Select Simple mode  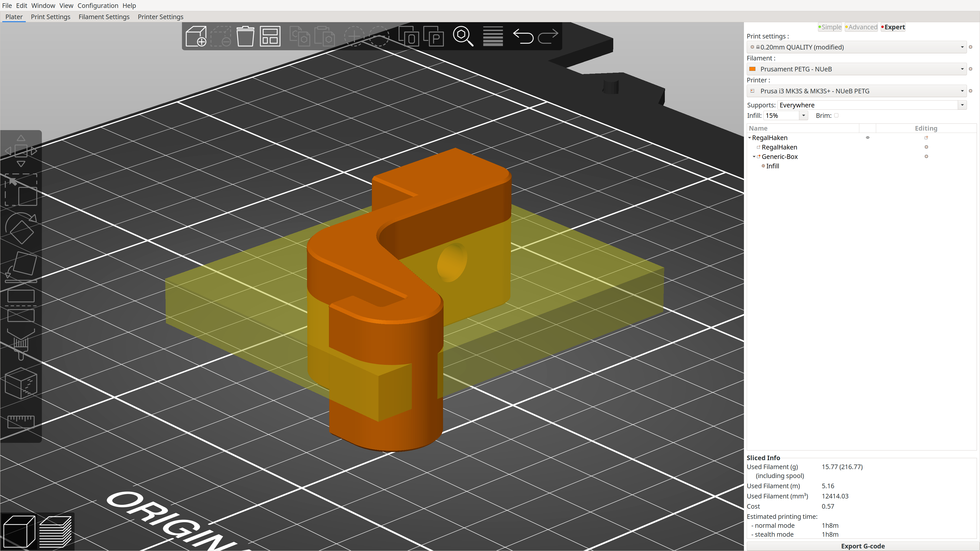click(830, 27)
